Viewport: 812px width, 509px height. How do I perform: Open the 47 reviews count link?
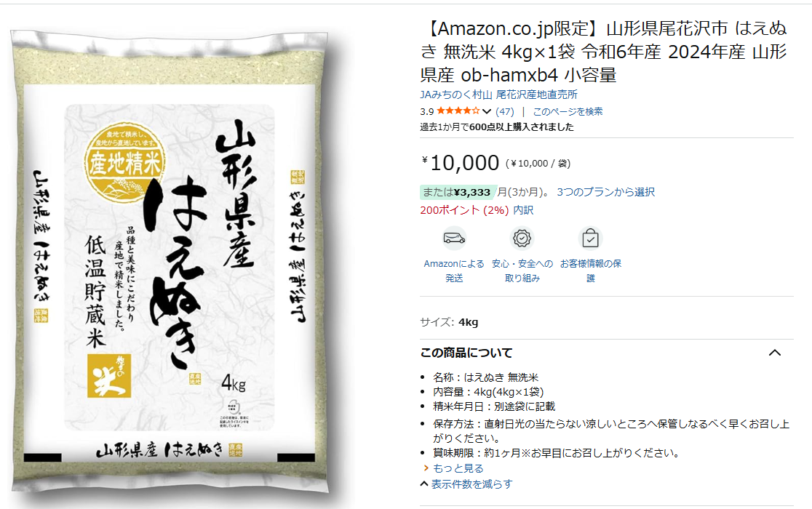(x=505, y=111)
